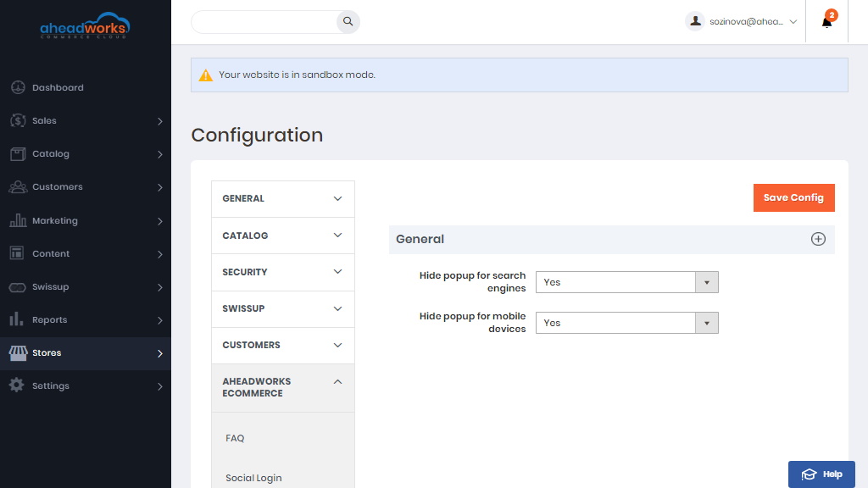
Task: Click the Reports sidebar label
Action: pos(50,319)
